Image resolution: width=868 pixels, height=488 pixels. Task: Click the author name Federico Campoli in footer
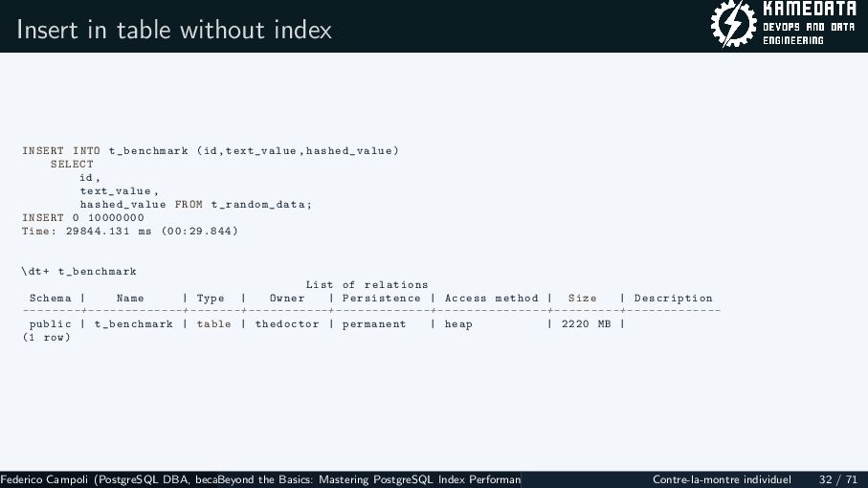tap(44, 479)
